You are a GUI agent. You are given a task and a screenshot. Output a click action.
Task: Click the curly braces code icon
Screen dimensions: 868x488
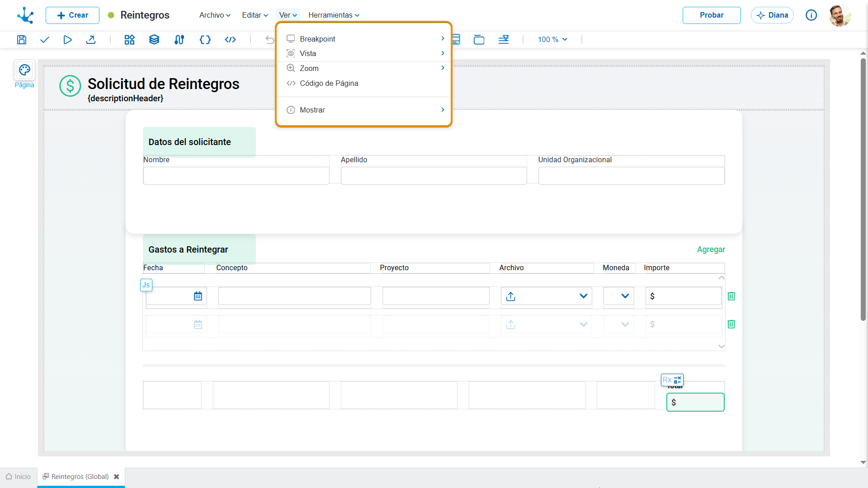[205, 40]
